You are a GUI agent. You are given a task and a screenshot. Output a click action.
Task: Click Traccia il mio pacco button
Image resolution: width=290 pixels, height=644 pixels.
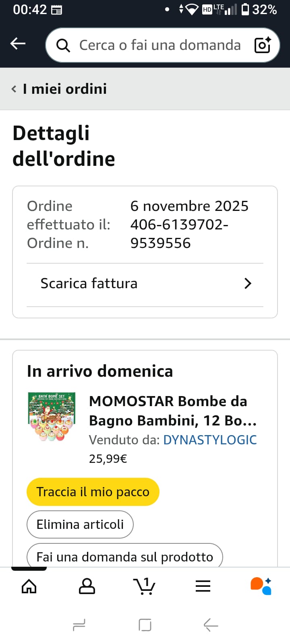click(93, 492)
